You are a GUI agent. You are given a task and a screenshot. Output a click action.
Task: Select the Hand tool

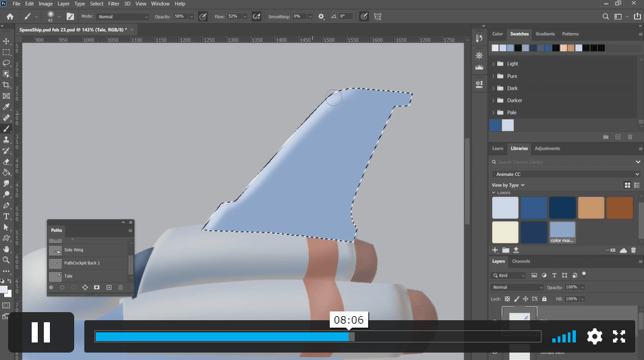pos(6,249)
